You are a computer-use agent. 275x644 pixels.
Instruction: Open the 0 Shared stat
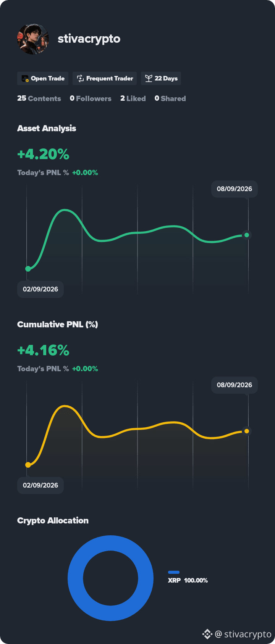pos(170,98)
